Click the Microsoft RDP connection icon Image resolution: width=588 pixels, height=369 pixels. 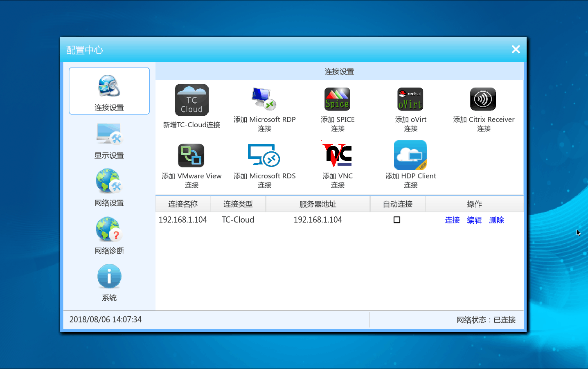pyautogui.click(x=264, y=99)
